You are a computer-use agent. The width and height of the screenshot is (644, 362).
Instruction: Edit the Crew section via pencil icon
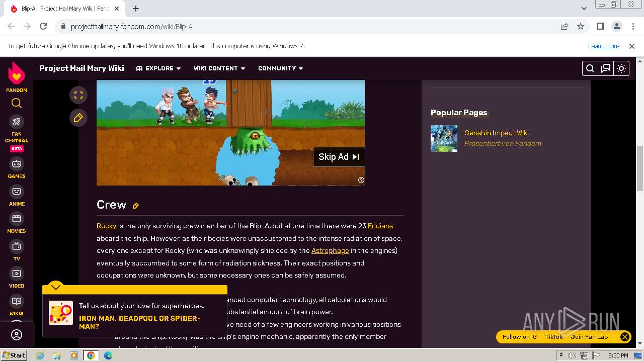pyautogui.click(x=136, y=206)
